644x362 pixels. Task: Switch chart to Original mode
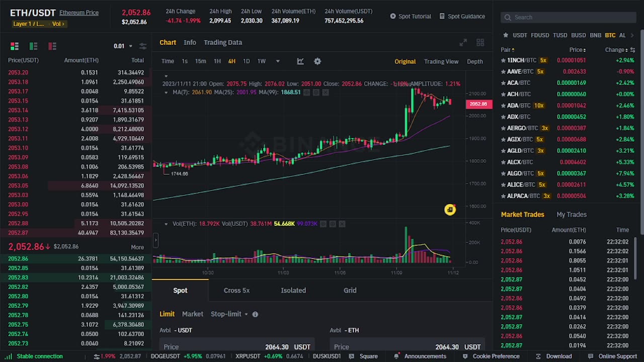[x=405, y=61]
